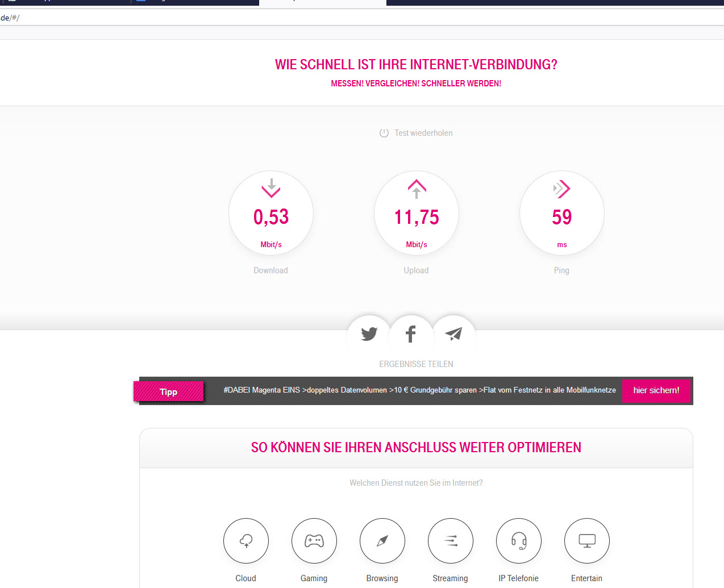Click the restart power icon near Test wiederholen
Image resolution: width=724 pixels, height=588 pixels.
384,133
